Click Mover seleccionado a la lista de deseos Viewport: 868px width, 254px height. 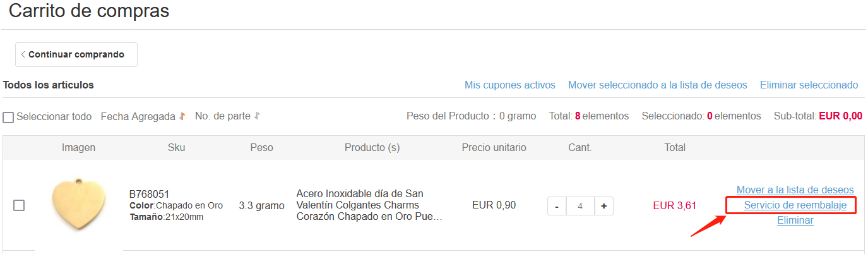[658, 85]
